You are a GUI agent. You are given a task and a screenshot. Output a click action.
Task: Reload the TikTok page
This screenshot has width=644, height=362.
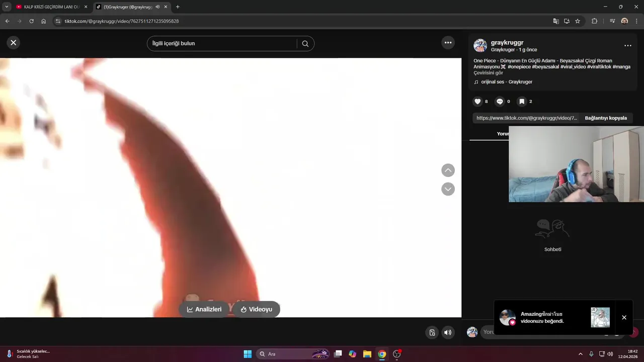[31, 21]
